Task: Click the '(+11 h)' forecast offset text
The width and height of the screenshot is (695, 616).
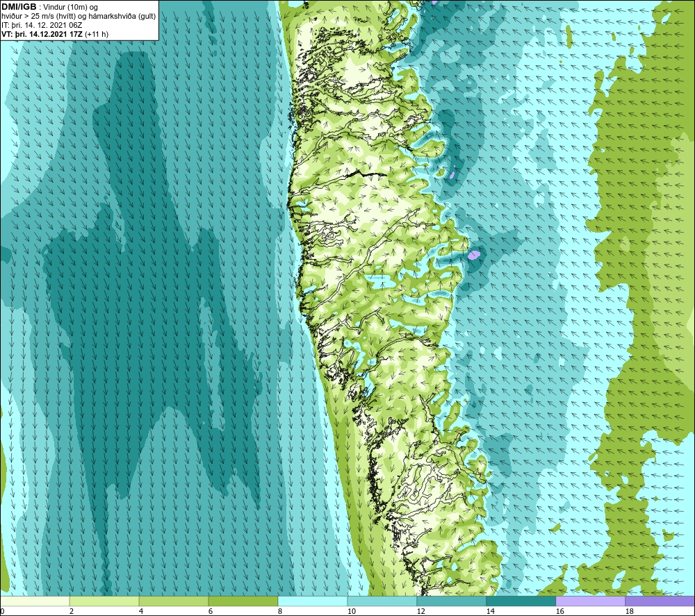Action: (x=97, y=34)
